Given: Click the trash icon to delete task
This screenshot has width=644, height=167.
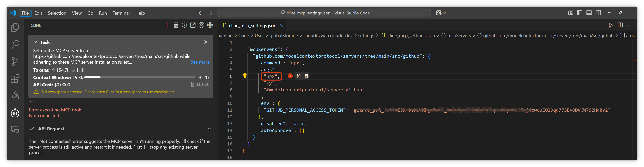Looking at the screenshot, I should pos(192,84).
